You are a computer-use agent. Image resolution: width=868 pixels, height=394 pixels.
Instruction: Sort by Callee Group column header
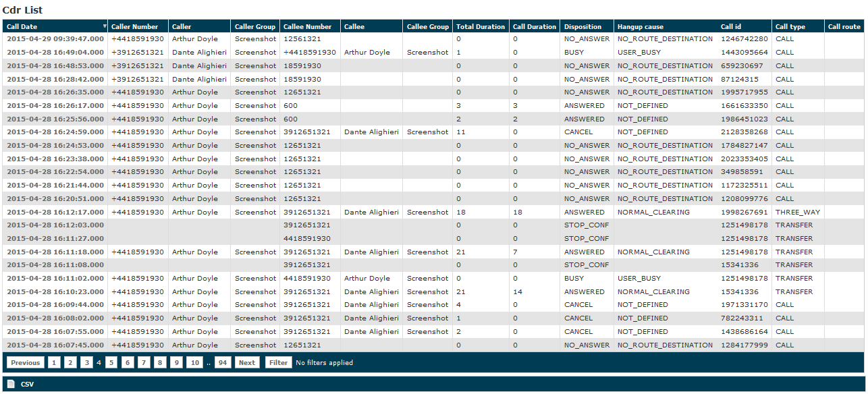pos(428,26)
